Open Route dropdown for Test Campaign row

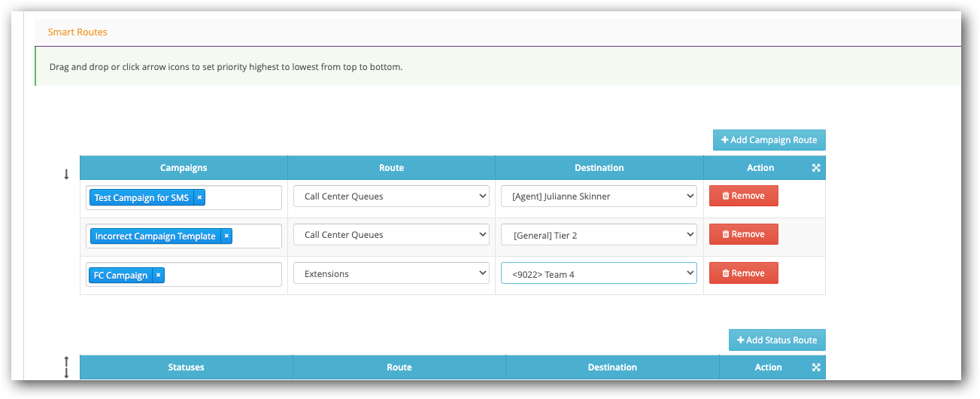(x=391, y=196)
